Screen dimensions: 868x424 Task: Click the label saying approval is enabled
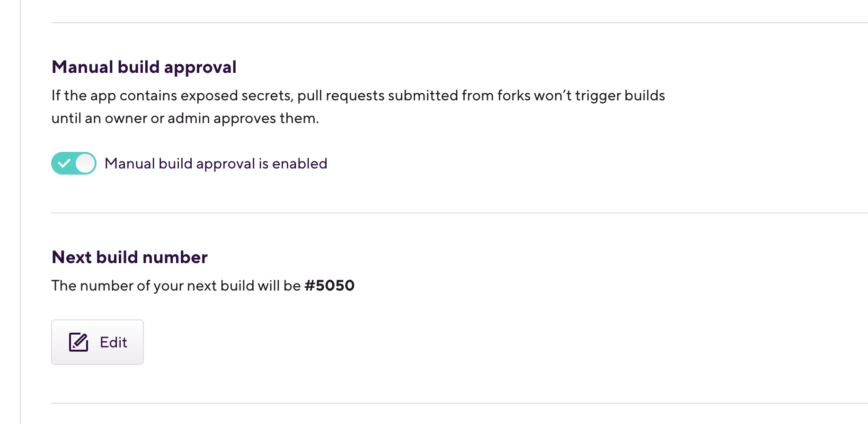click(216, 163)
